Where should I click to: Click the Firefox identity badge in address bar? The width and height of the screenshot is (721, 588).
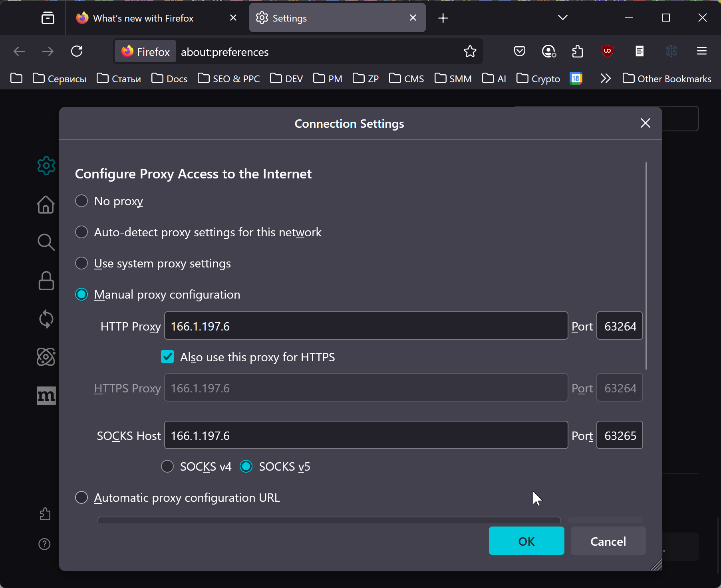coord(145,51)
